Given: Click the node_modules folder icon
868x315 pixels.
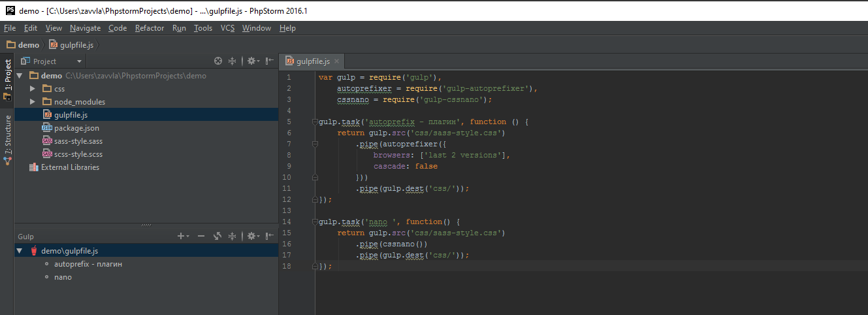Looking at the screenshot, I should click(47, 102).
